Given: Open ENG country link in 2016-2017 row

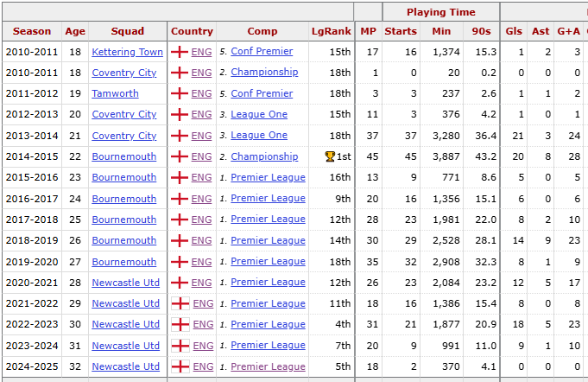Looking at the screenshot, I should 201,199.
